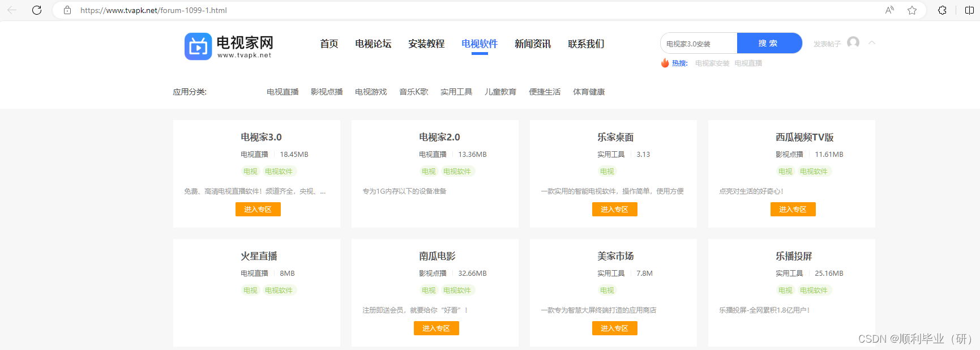Open the user avatar icon
Screen dimensions: 980x350
(x=853, y=42)
